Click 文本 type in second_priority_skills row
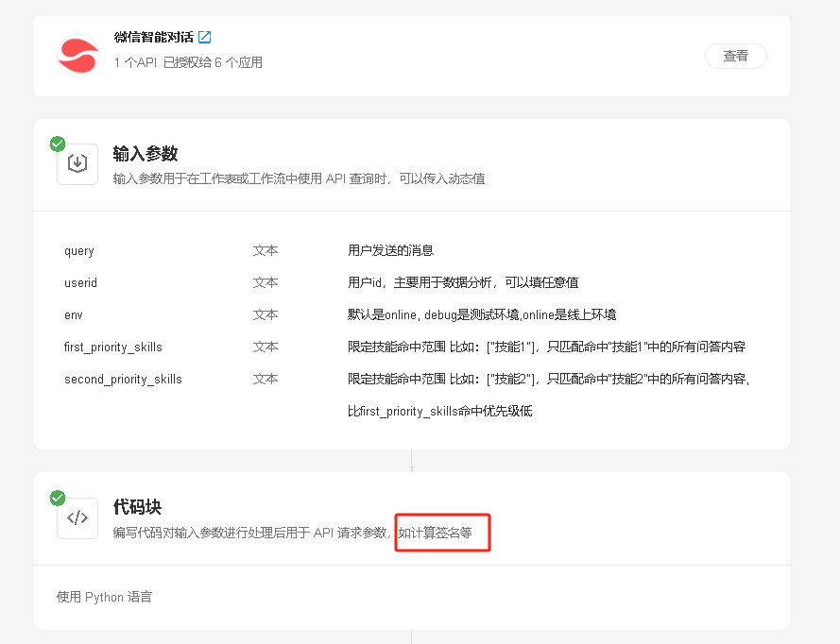The height and width of the screenshot is (644, 840). pyautogui.click(x=266, y=379)
